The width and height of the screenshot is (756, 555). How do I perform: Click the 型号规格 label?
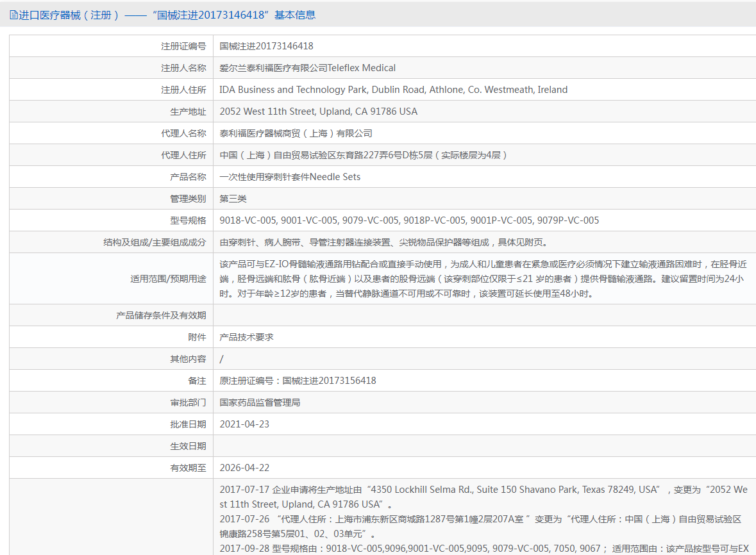click(188, 220)
